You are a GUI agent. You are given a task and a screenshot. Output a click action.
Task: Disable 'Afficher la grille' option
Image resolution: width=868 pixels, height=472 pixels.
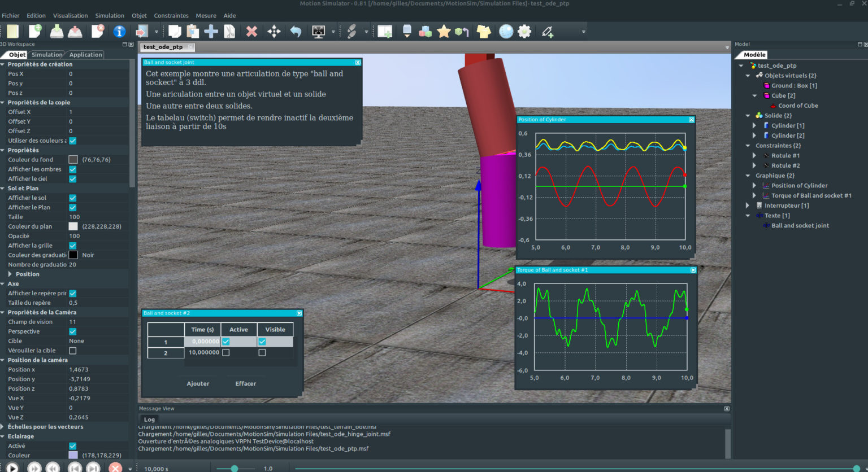coord(72,245)
